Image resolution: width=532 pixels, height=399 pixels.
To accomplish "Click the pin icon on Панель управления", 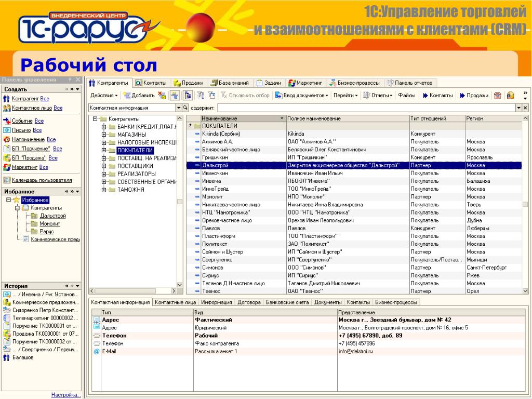I will click(x=70, y=79).
